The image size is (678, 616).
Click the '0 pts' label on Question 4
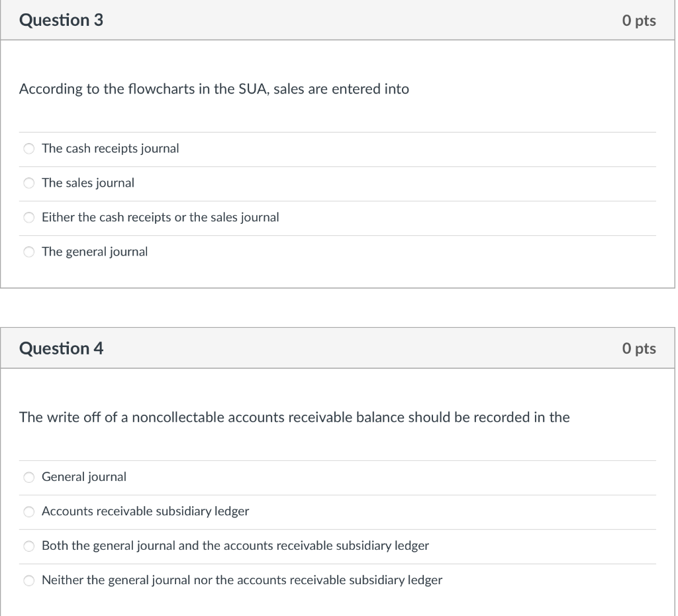point(639,348)
